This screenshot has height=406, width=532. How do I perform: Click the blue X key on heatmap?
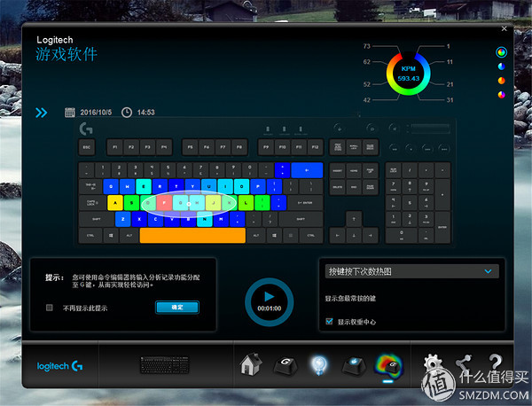click(139, 219)
